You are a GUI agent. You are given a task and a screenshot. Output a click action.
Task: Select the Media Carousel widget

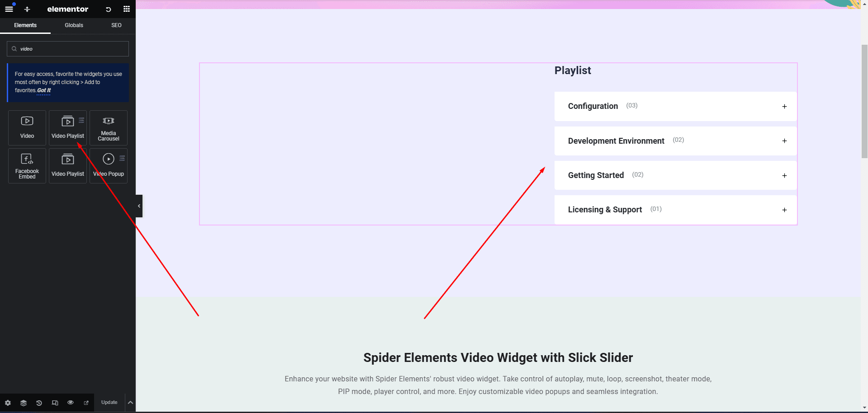point(109,128)
